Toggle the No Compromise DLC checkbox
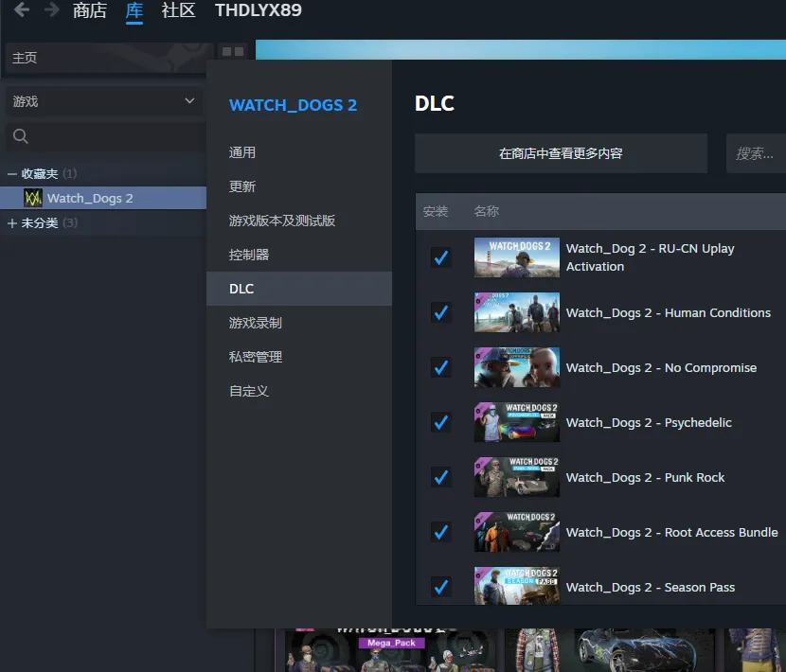The width and height of the screenshot is (786, 672). click(x=440, y=367)
